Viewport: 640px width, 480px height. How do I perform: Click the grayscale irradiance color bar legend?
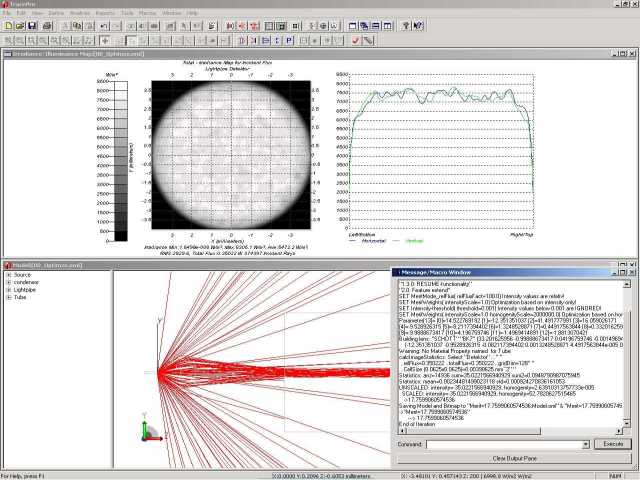pyautogui.click(x=121, y=161)
